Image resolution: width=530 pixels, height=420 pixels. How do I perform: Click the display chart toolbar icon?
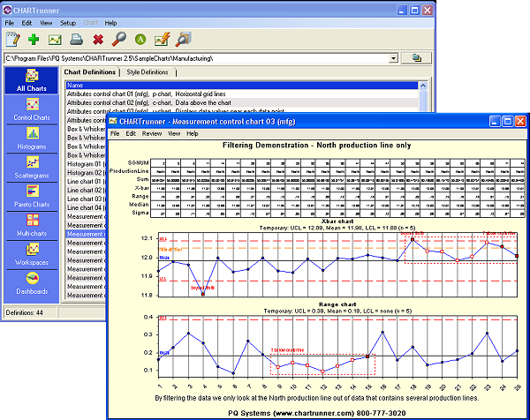(55, 40)
